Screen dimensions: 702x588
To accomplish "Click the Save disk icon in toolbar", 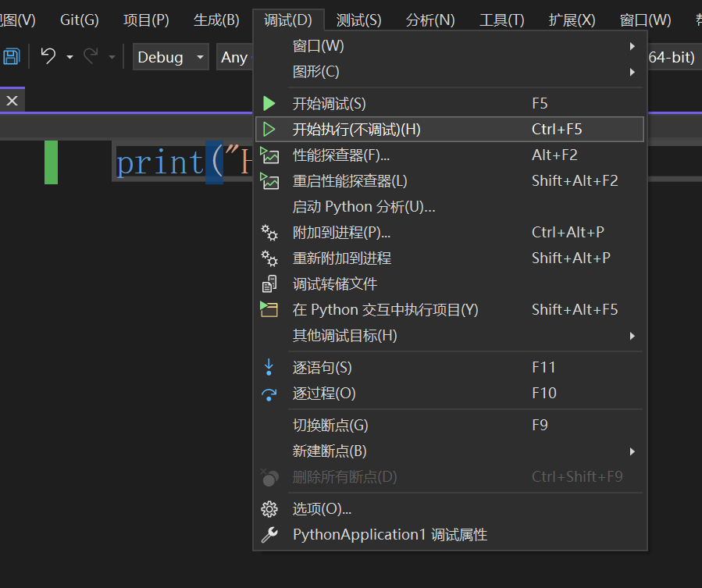I will click(x=11, y=56).
